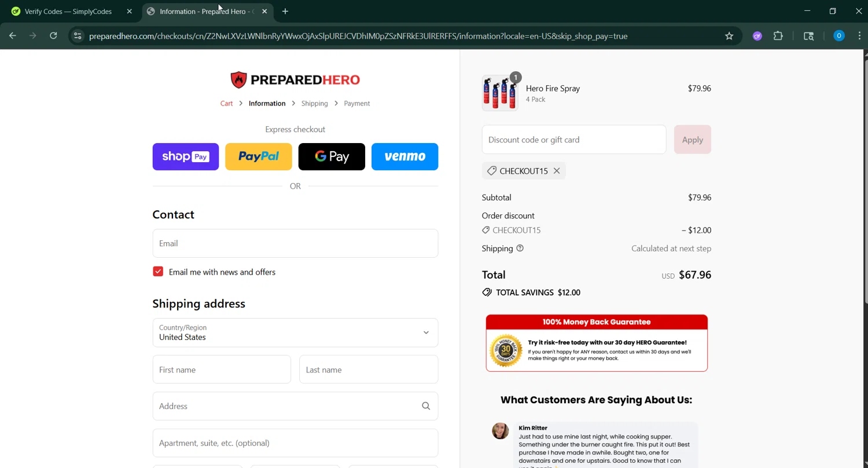The height and width of the screenshot is (468, 868).
Task: Click the – $12.00 discount amount
Action: pos(696,230)
